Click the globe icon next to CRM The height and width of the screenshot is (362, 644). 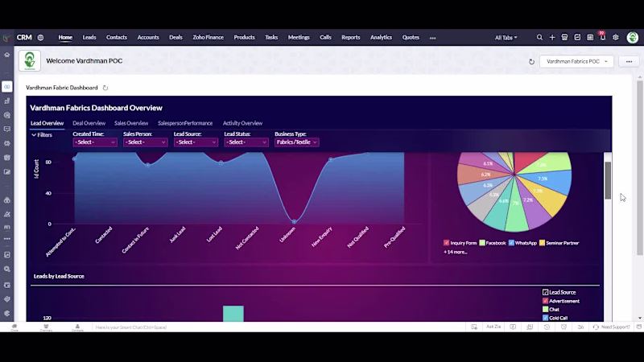tap(40, 37)
